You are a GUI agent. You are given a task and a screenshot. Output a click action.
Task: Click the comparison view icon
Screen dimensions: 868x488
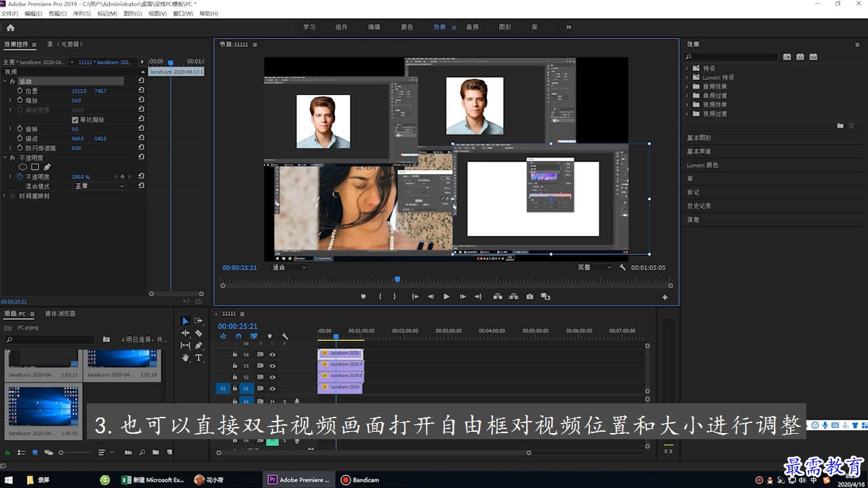coord(545,296)
